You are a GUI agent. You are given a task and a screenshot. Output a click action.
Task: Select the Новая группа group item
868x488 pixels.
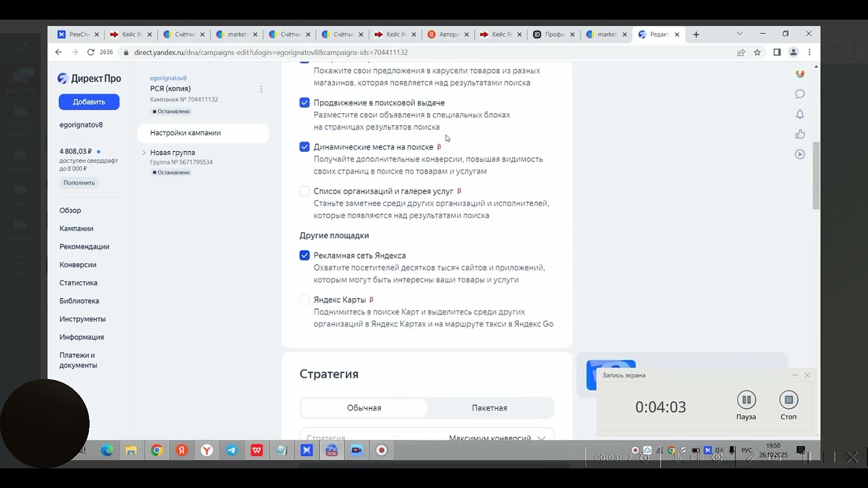click(x=172, y=152)
